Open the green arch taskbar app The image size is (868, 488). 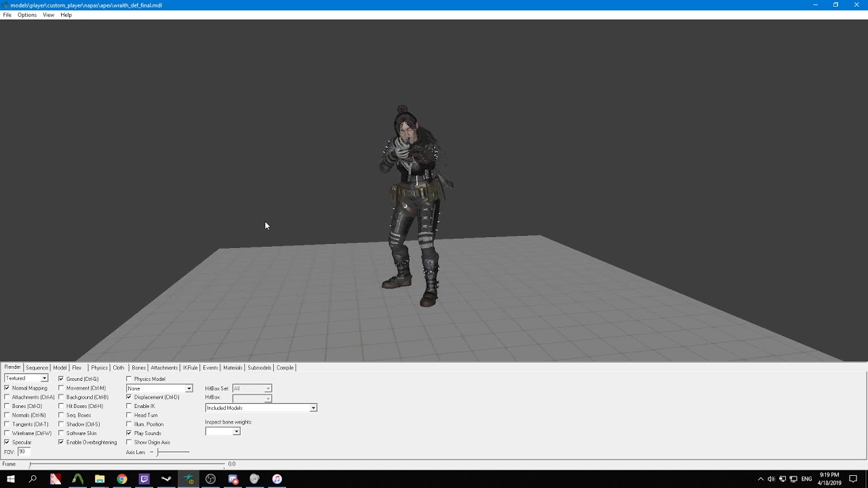tap(77, 479)
